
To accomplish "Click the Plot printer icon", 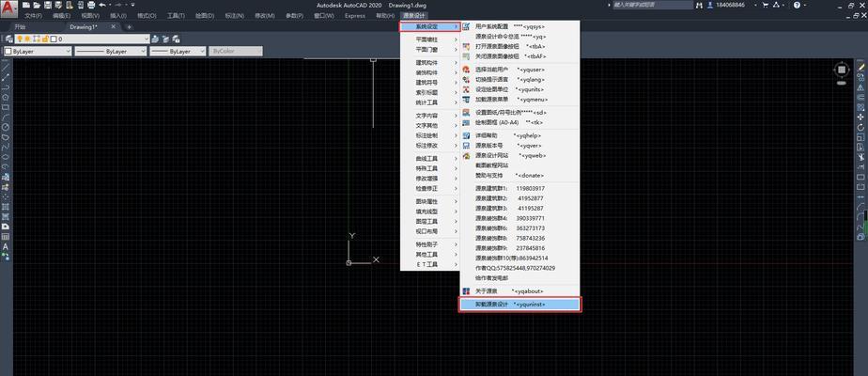I will tap(91, 5).
